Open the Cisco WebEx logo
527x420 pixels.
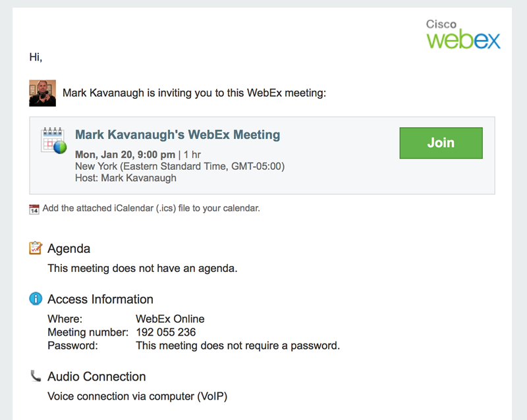tap(464, 34)
